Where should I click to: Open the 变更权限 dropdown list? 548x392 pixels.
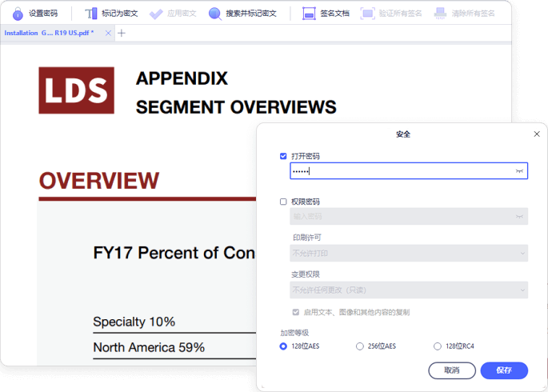click(408, 290)
